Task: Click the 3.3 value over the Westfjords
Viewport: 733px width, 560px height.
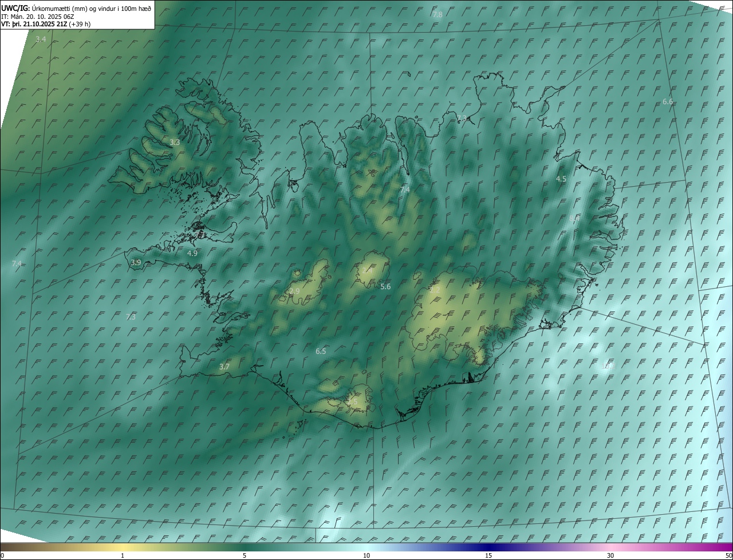Action: click(x=175, y=142)
